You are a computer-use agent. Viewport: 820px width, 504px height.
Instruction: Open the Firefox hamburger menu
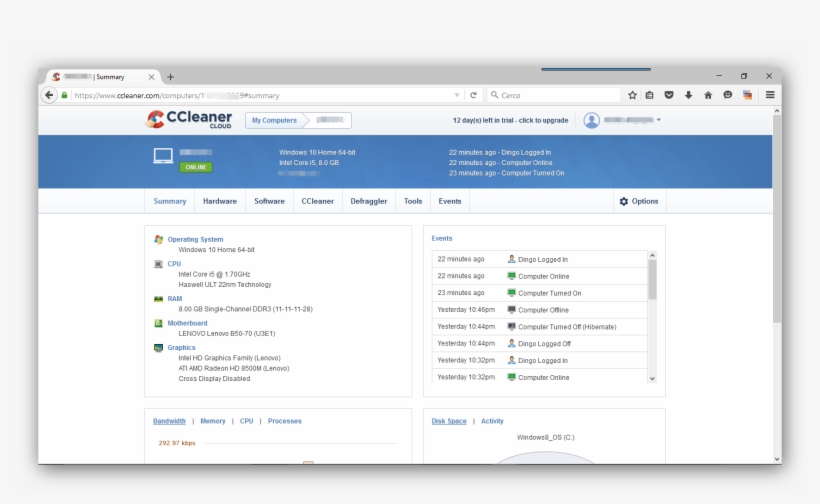(770, 95)
